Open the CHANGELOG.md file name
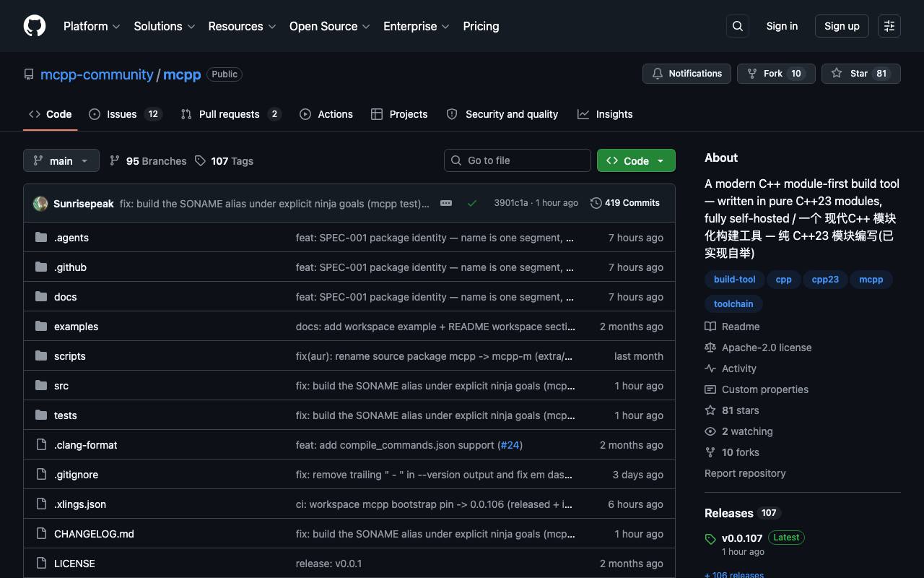This screenshot has height=578, width=924. pos(94,534)
